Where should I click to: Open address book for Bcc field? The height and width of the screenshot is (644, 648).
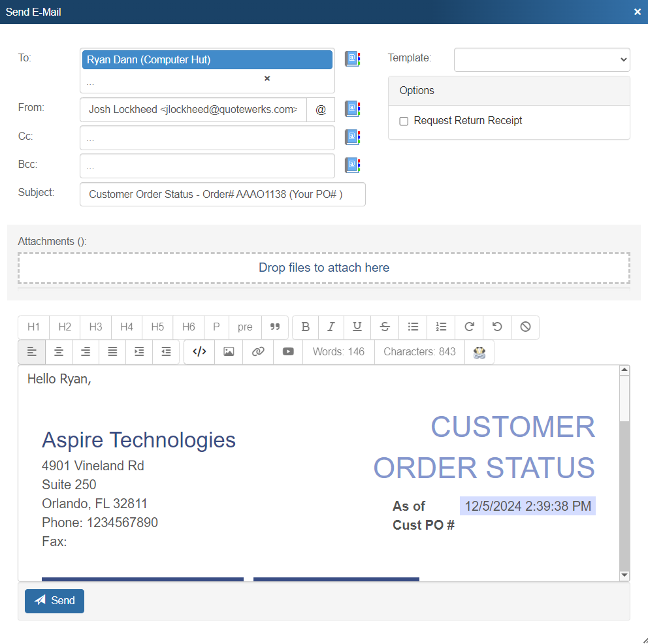[x=352, y=166]
